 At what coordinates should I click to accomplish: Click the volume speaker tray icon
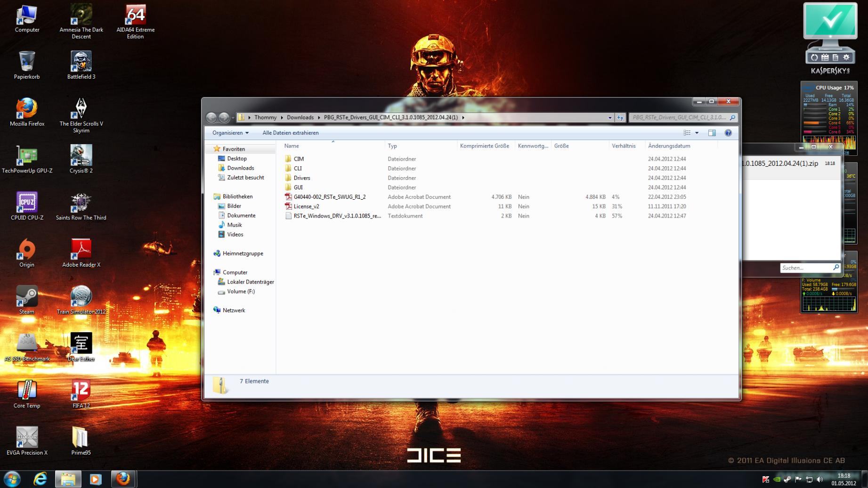point(819,480)
